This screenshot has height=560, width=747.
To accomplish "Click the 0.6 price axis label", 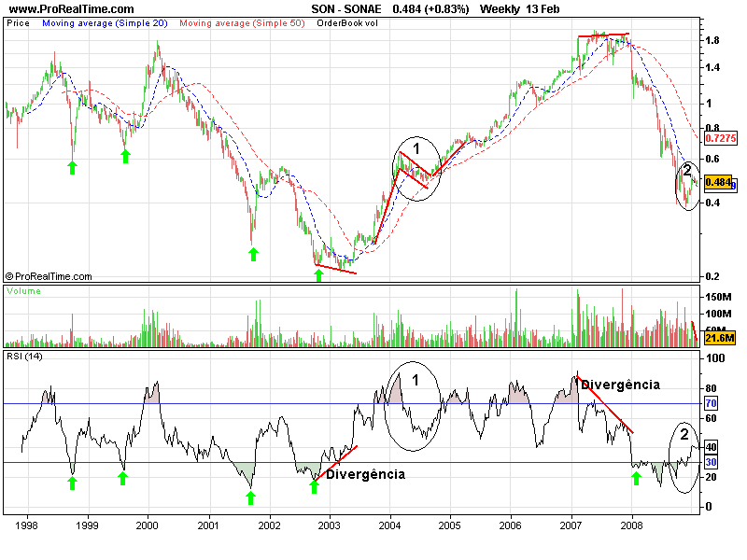I will tap(712, 159).
